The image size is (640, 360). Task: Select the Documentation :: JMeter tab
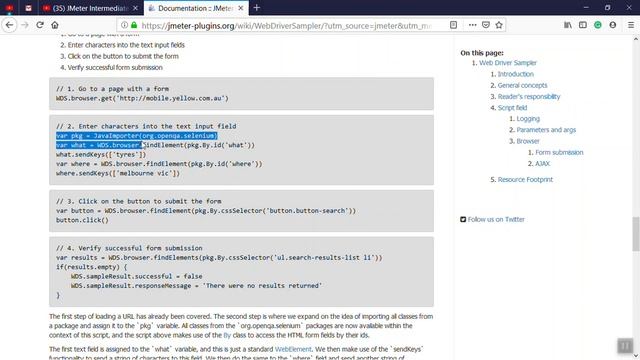coord(195,8)
